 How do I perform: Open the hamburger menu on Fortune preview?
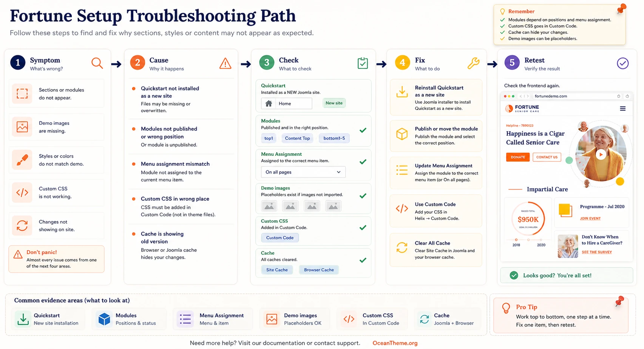tap(623, 109)
